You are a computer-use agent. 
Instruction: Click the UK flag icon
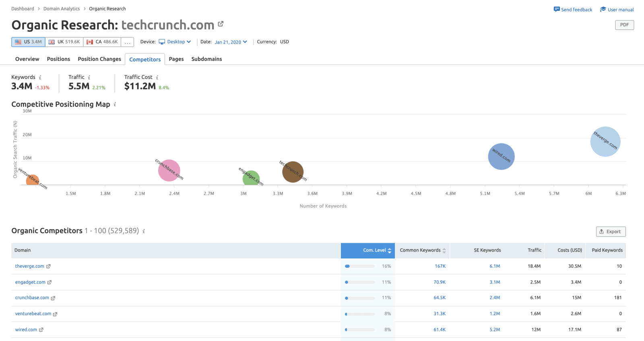(52, 42)
